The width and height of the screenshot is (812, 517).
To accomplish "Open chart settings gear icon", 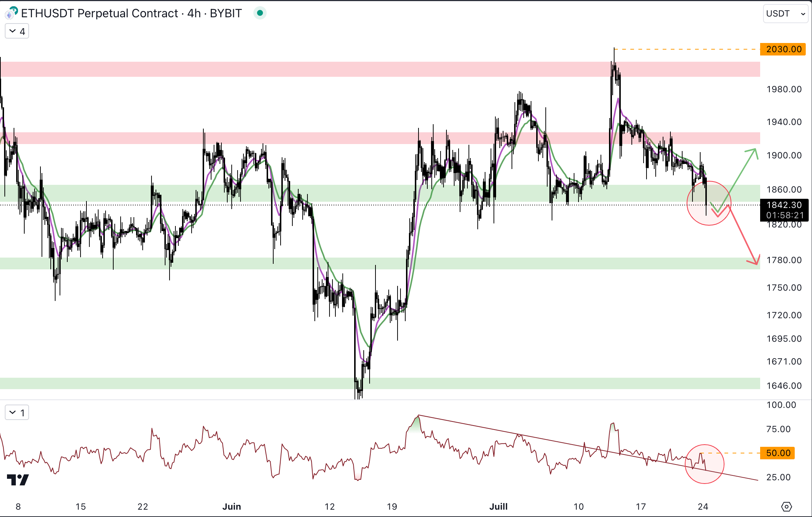I will point(786,507).
